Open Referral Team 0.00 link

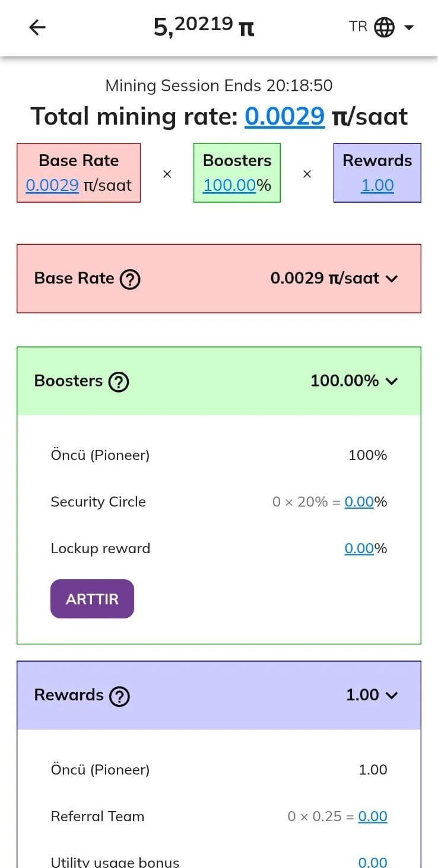point(373,816)
